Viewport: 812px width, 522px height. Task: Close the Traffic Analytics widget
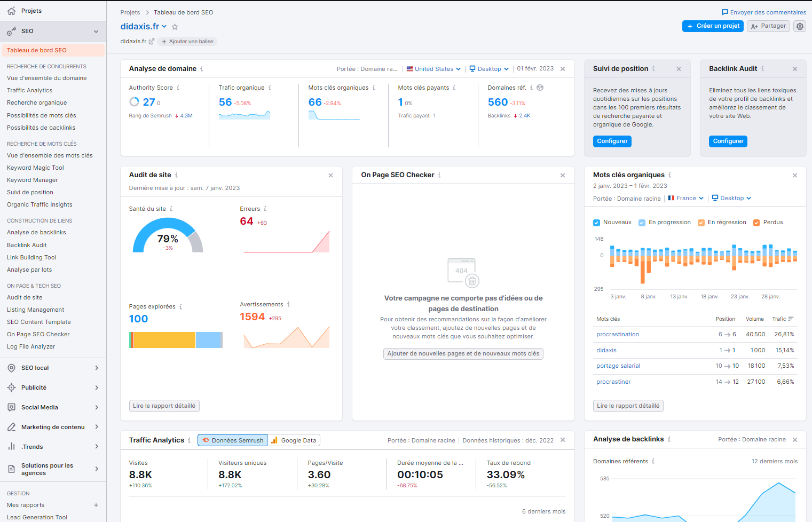tap(563, 440)
